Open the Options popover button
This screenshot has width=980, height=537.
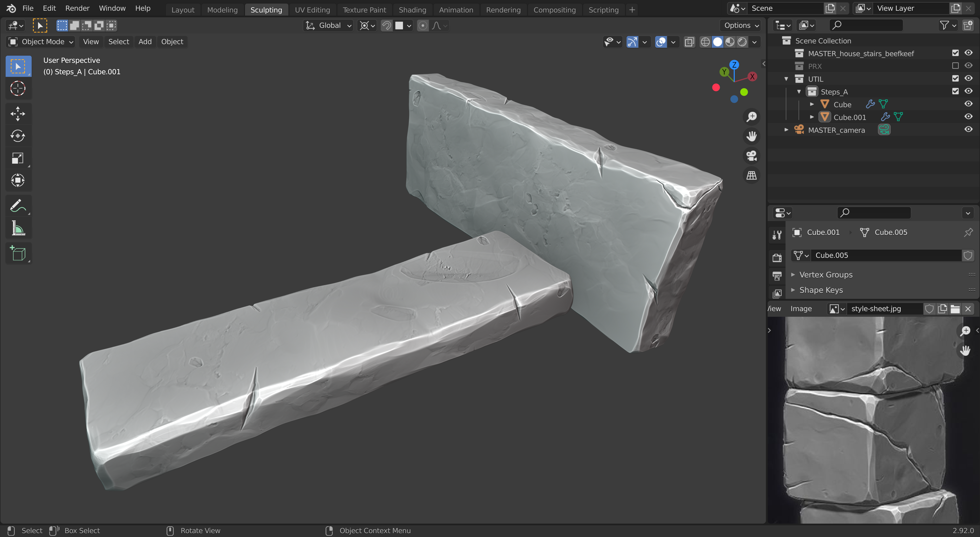coord(741,26)
